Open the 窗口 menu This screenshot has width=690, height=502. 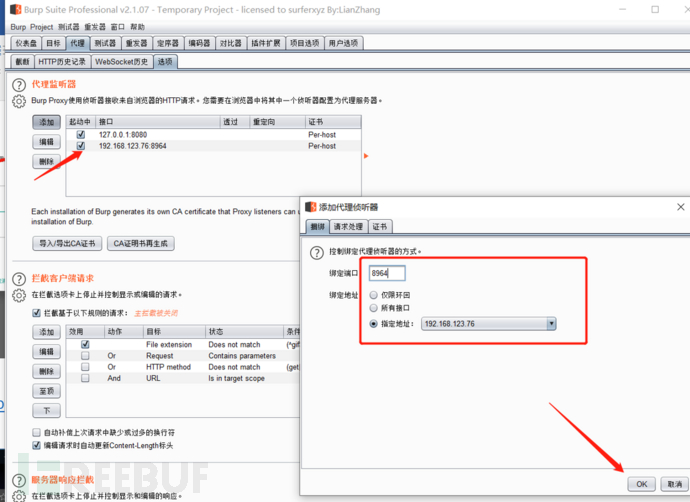point(117,27)
